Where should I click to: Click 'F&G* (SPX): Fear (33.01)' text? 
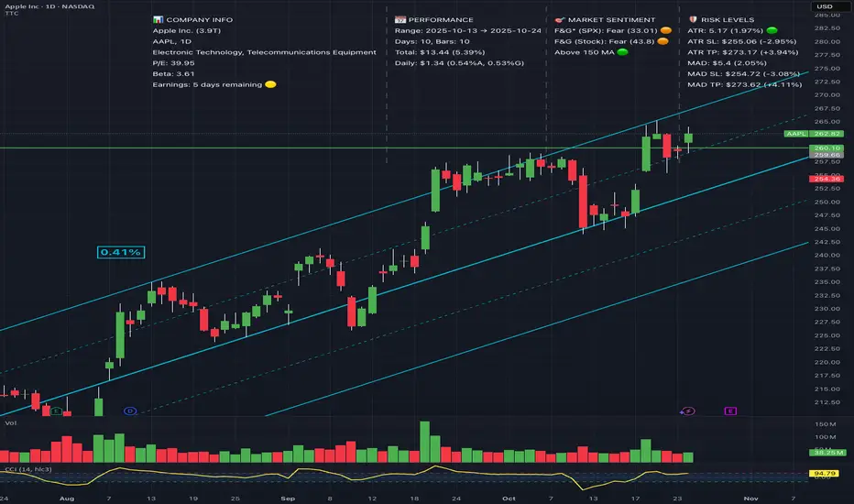pyautogui.click(x=606, y=30)
